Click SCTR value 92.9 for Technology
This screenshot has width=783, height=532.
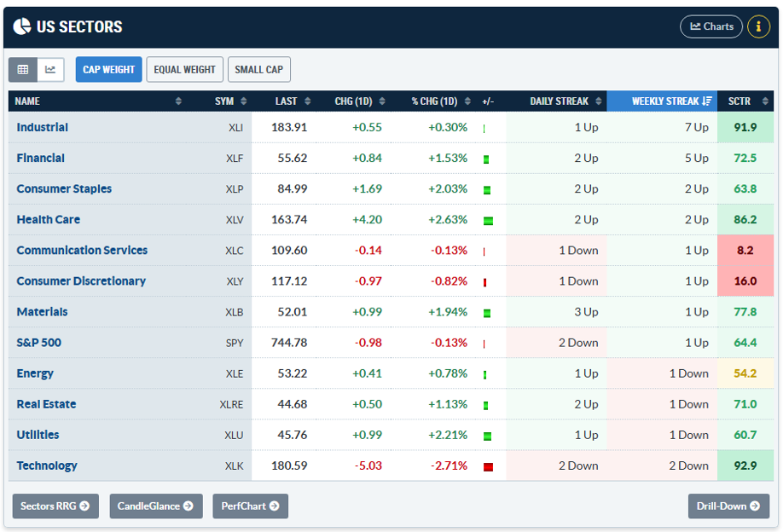click(745, 465)
